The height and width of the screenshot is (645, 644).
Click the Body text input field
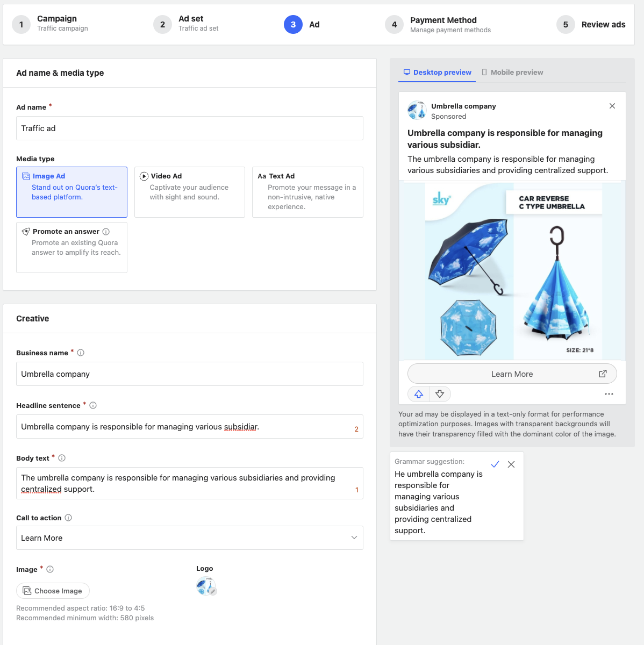click(190, 483)
